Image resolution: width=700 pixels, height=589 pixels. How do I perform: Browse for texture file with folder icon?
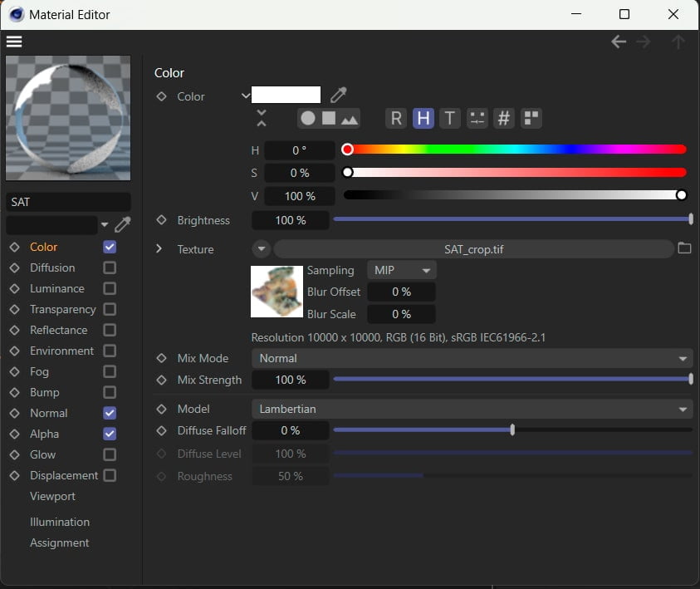(684, 248)
